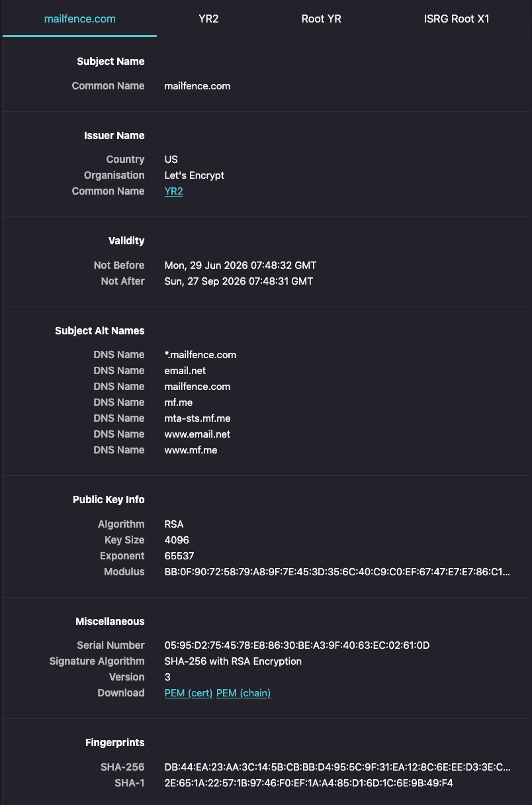This screenshot has width=532, height=805.
Task: Select the ISRG Root X1 tab
Action: (x=457, y=19)
